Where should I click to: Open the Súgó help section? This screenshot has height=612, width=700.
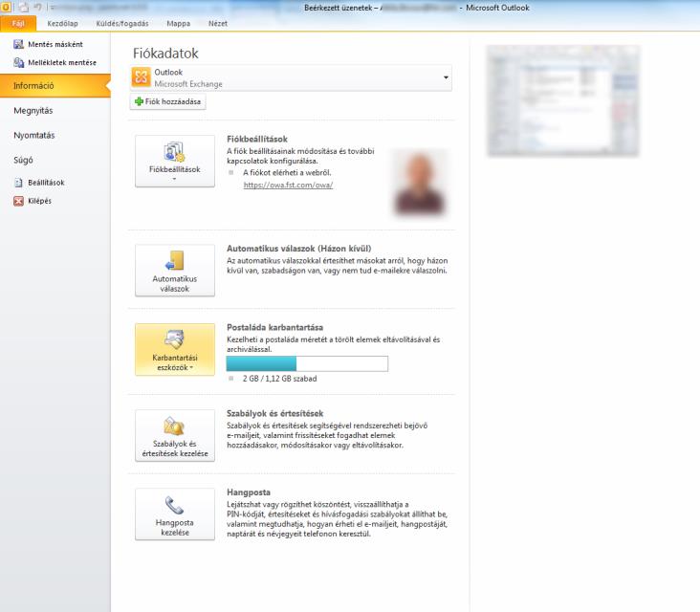click(23, 160)
